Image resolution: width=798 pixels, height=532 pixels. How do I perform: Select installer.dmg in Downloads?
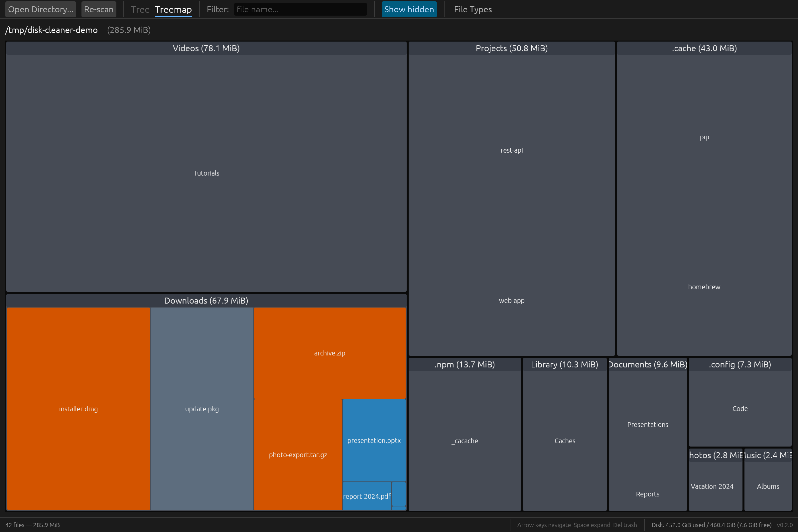(x=78, y=409)
